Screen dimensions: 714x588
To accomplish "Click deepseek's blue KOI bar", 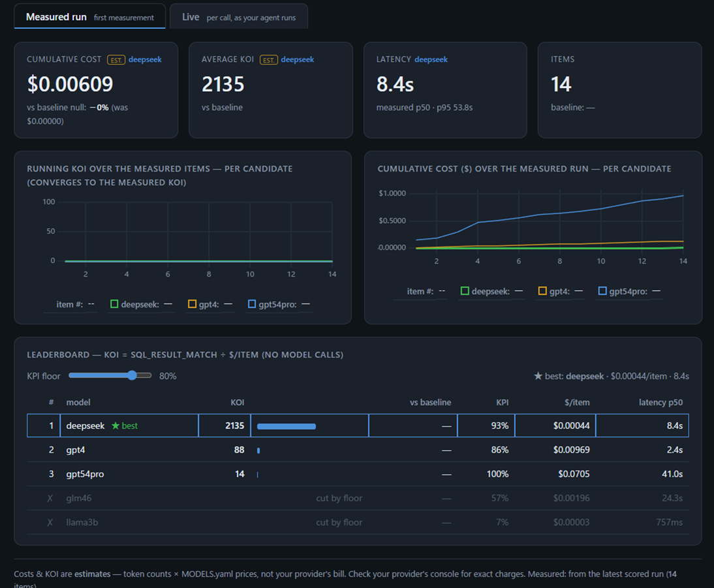I will pyautogui.click(x=287, y=426).
